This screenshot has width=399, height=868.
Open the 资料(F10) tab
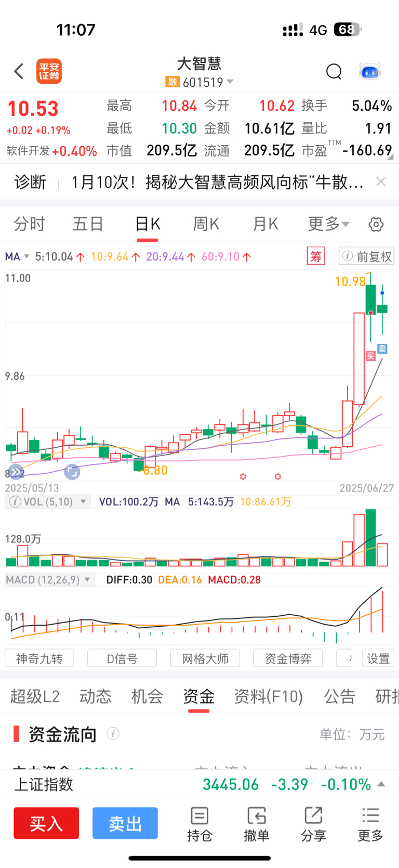(269, 696)
